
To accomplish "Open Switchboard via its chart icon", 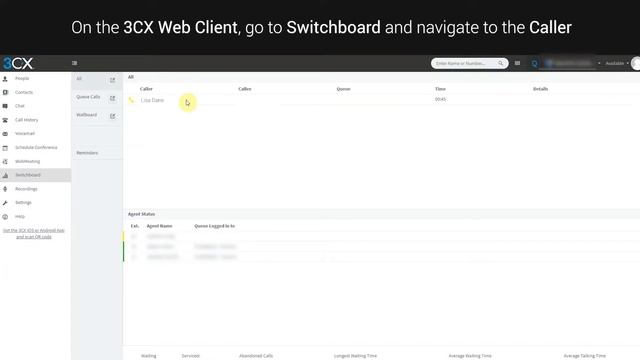I will 5,175.
